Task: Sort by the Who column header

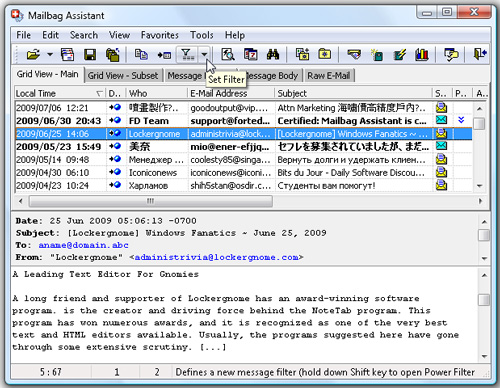Action: click(157, 93)
